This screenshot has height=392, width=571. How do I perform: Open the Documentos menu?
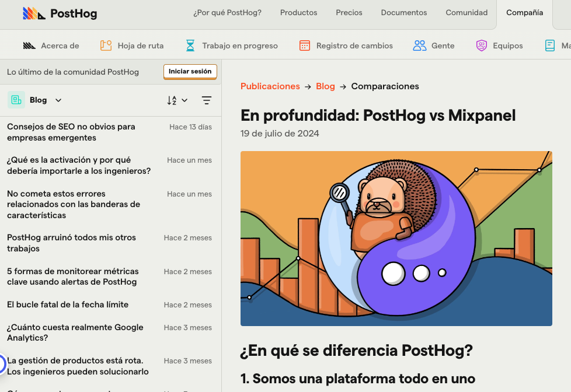point(404,12)
